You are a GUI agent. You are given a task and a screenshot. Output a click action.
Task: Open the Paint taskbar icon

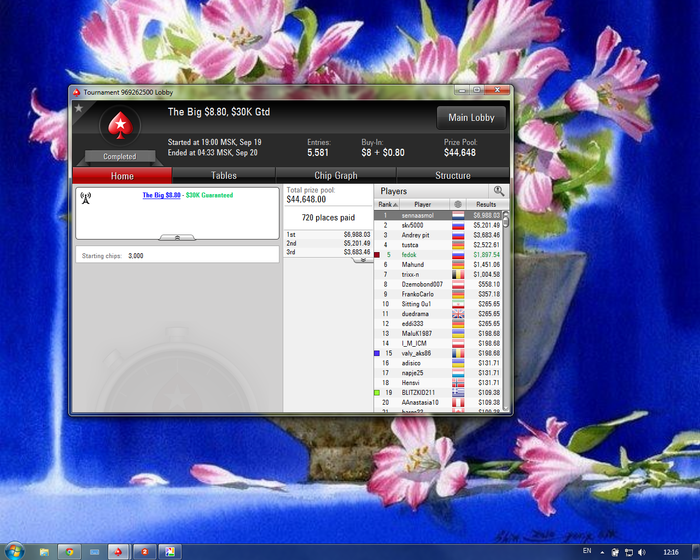pos(170,552)
